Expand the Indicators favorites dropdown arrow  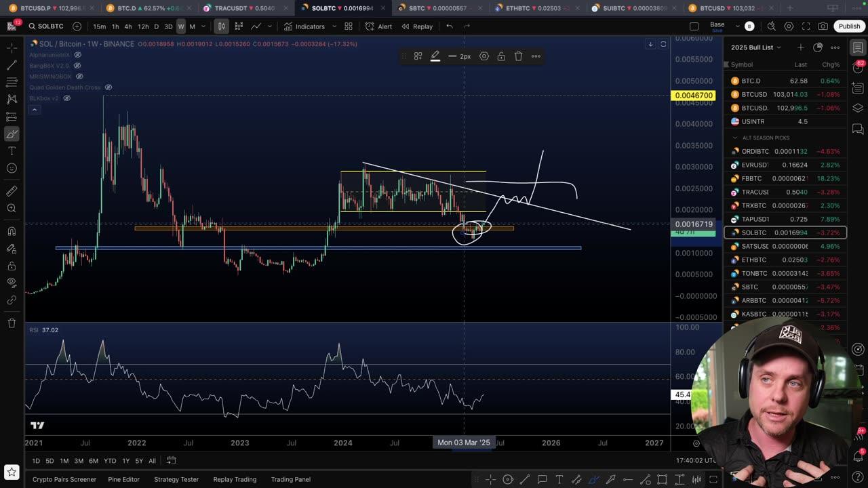332,26
